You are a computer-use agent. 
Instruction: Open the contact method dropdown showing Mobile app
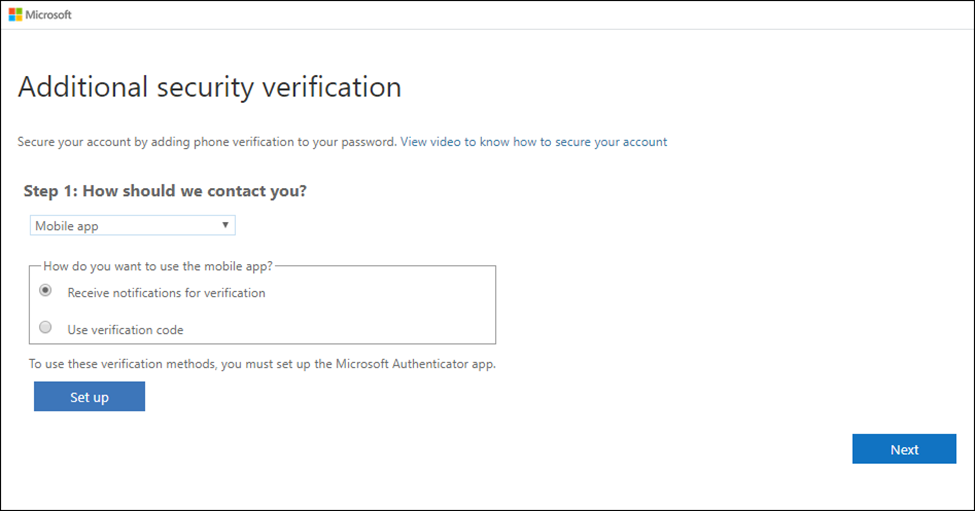click(x=132, y=226)
